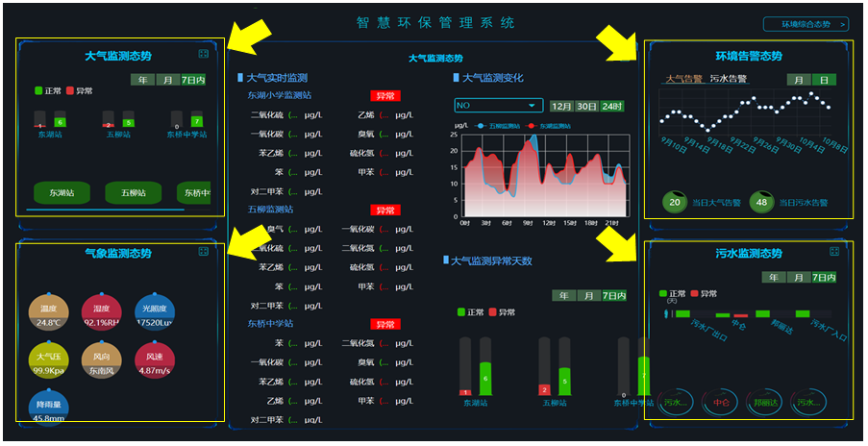This screenshot has width=868, height=446.
Task: Click the 五柳站 green station button
Action: coord(133,193)
